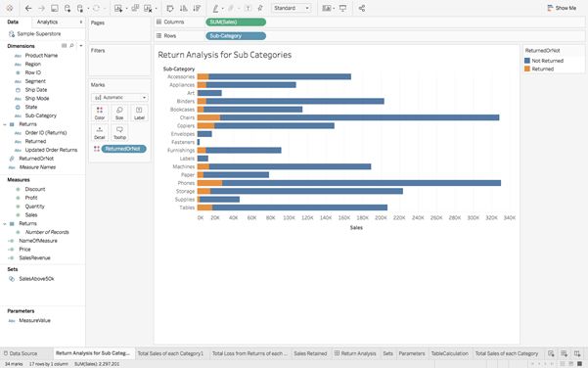
Task: Swap rows and columns
Action: 170,8
